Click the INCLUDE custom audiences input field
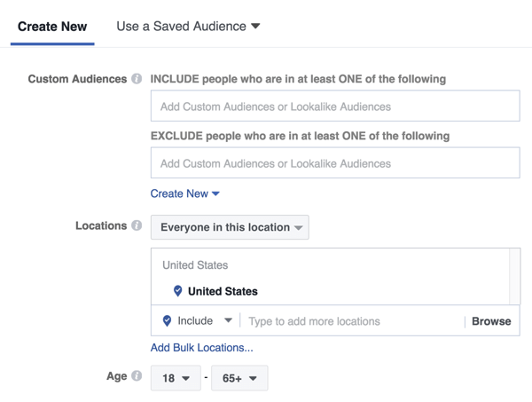This screenshot has width=532, height=402. point(335,106)
